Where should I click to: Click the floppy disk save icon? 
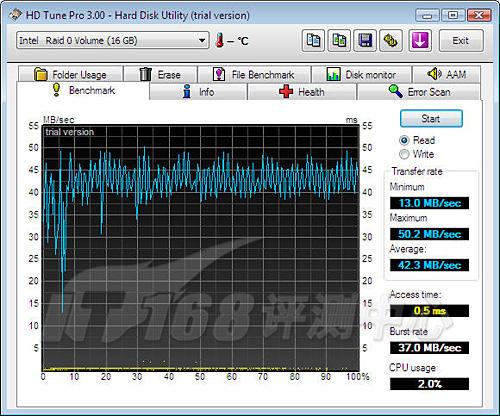tap(365, 41)
